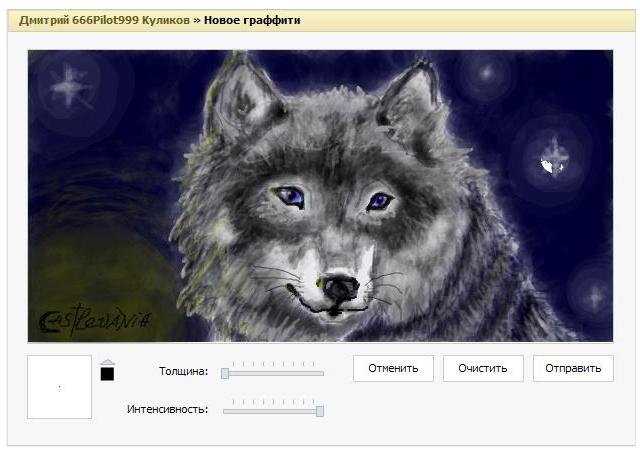Click the white brush preview box
This screenshot has width=640, height=466.
point(59,387)
